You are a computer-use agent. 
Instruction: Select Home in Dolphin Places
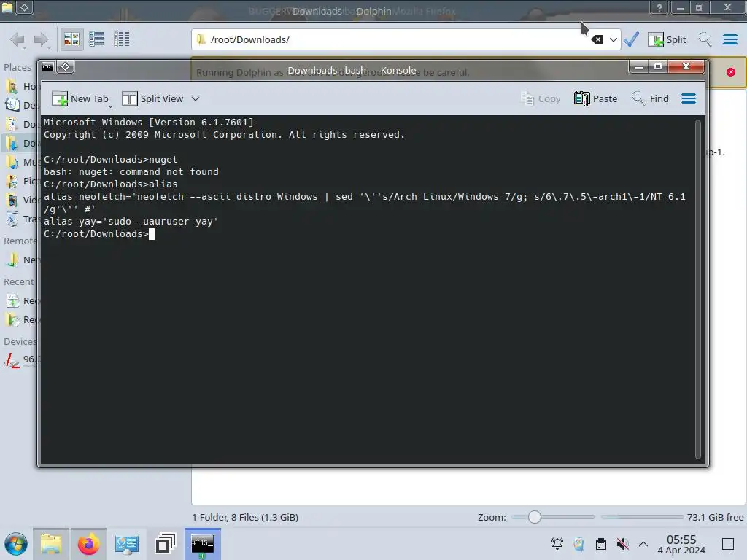tap(20, 86)
